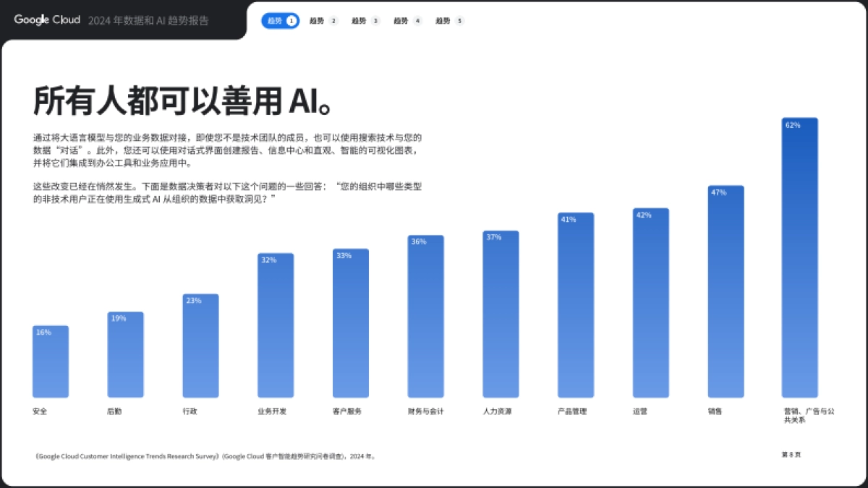Click the 16% 安全 bar

(x=50, y=361)
